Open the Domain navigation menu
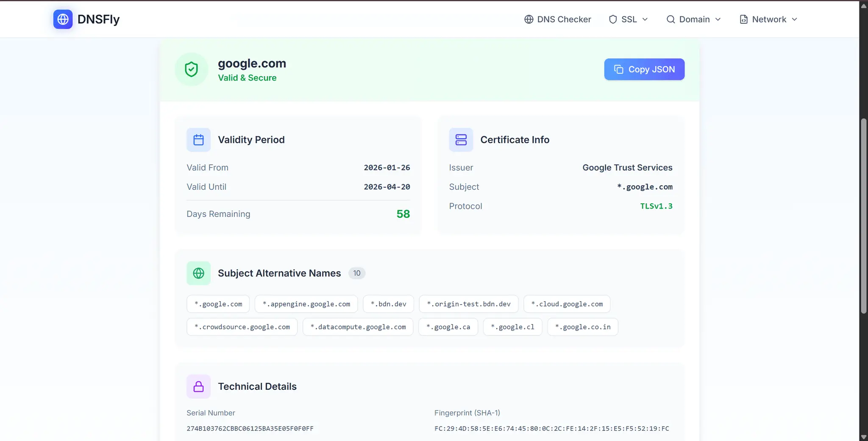 coord(694,19)
